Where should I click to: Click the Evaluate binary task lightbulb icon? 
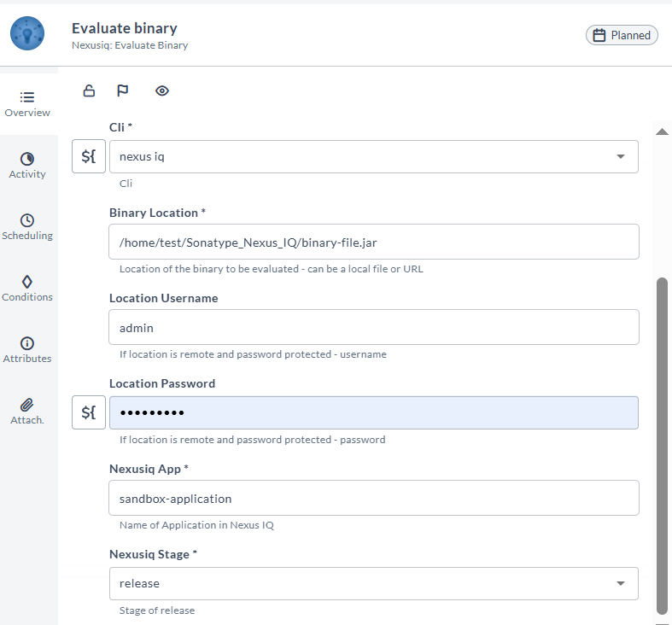[27, 33]
